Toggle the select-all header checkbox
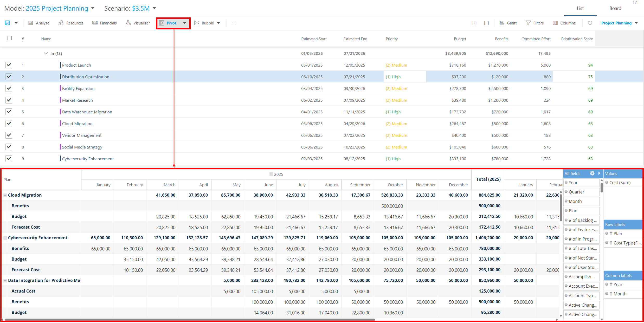Viewport: 644px width, 323px height. point(10,38)
